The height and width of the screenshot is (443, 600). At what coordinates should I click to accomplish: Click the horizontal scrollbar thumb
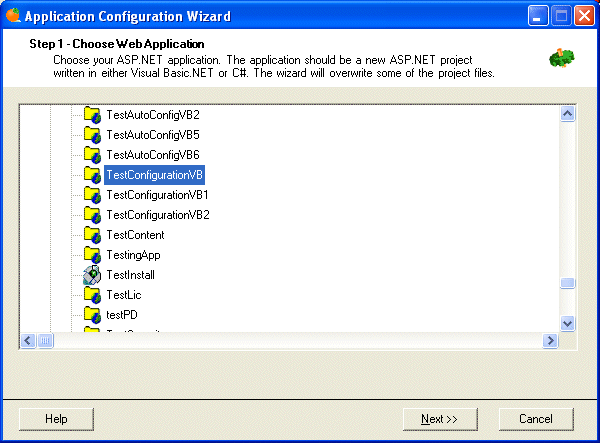click(45, 340)
